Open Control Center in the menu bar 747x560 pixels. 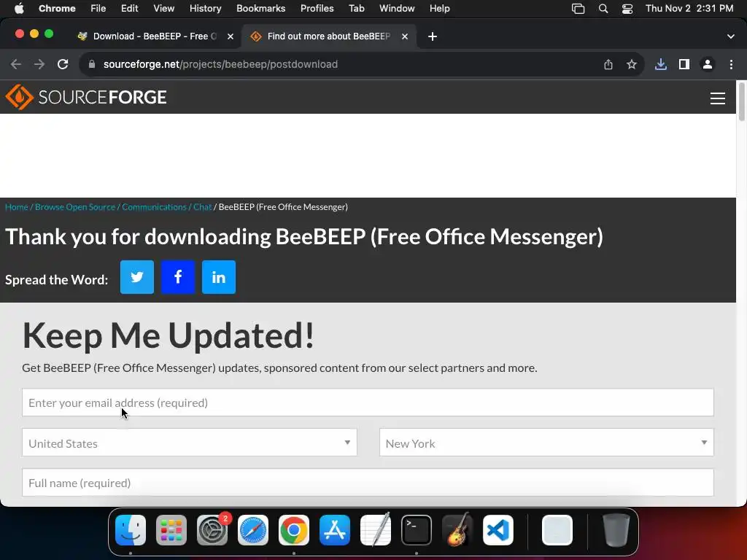pyautogui.click(x=627, y=9)
